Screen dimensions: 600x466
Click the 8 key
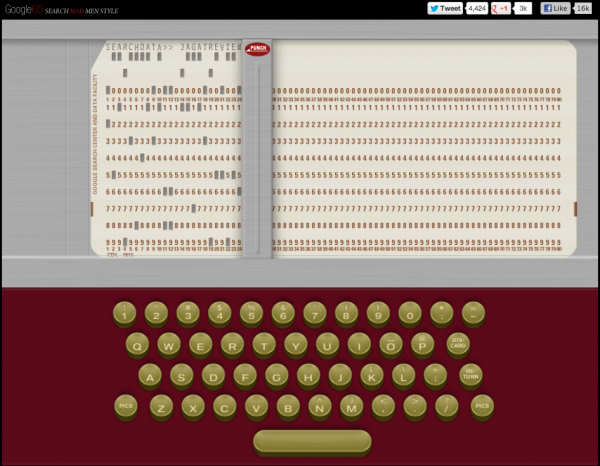tap(347, 314)
